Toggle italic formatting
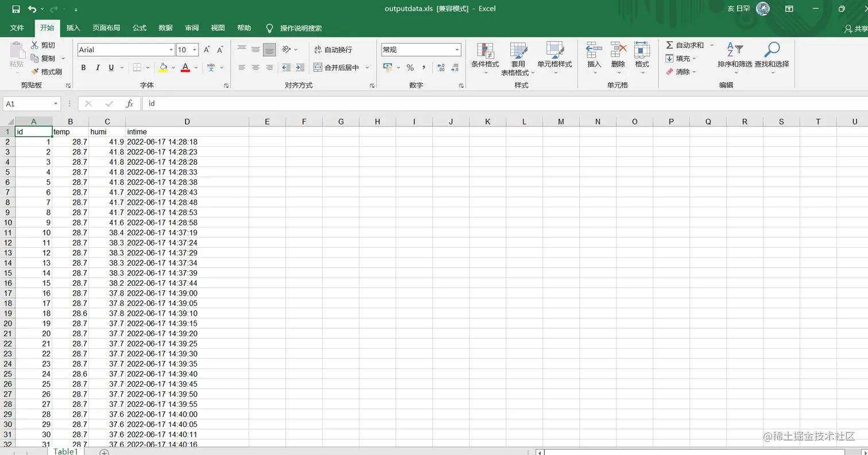Image resolution: width=868 pixels, height=455 pixels. tap(98, 68)
